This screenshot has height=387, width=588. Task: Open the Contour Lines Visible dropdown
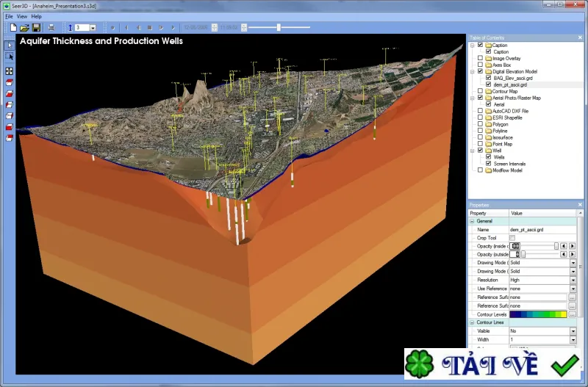click(x=573, y=331)
